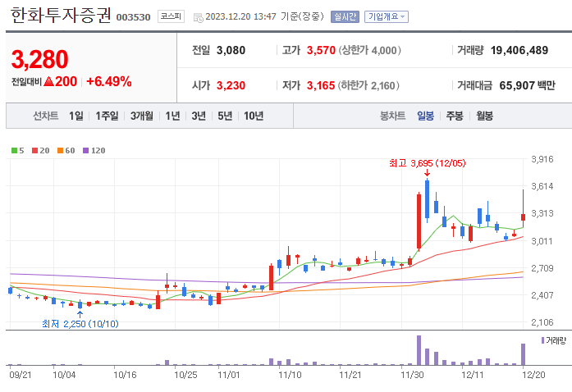
Task: Click the opening price value 3,230
Action: coord(231,85)
